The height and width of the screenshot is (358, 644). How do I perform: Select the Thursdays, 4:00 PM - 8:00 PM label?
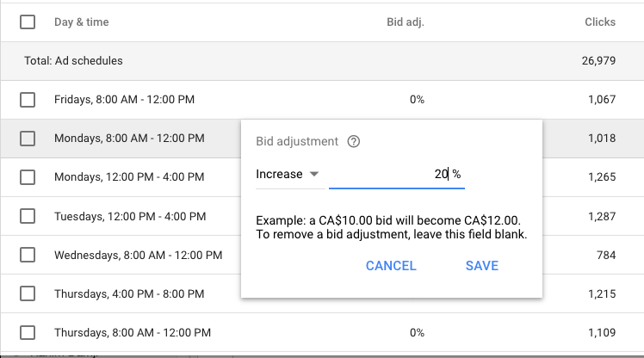point(129,293)
